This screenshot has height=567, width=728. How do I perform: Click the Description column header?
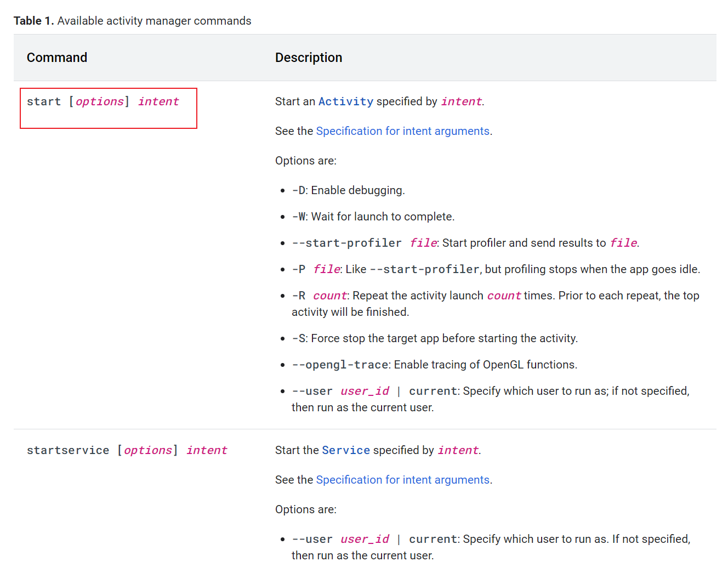click(x=308, y=58)
